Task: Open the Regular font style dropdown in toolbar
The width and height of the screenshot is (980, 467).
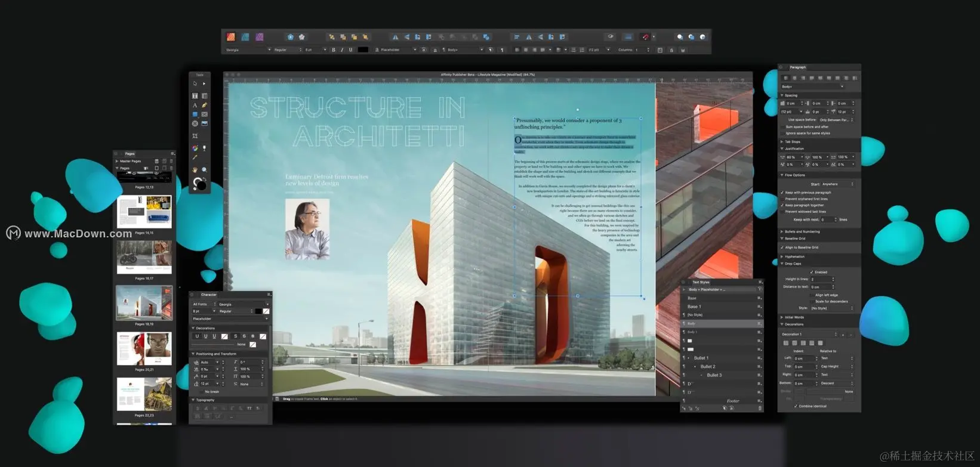Action: (288, 50)
